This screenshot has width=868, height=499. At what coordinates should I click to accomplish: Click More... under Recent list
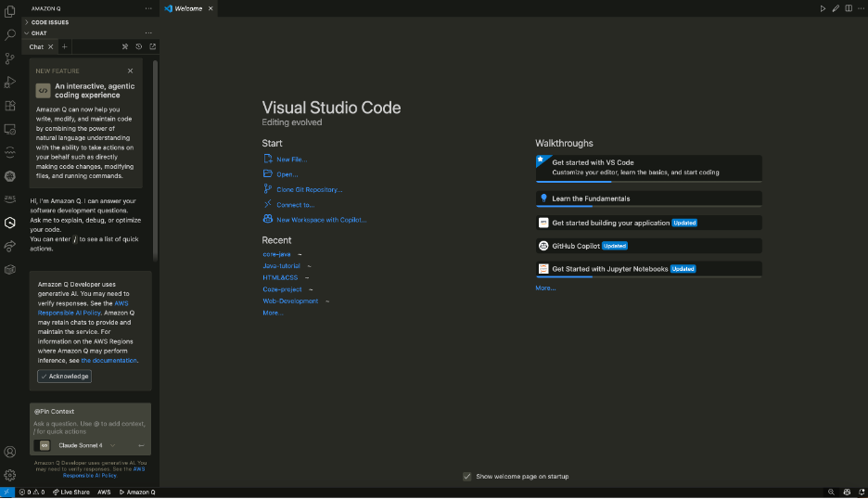(x=273, y=313)
